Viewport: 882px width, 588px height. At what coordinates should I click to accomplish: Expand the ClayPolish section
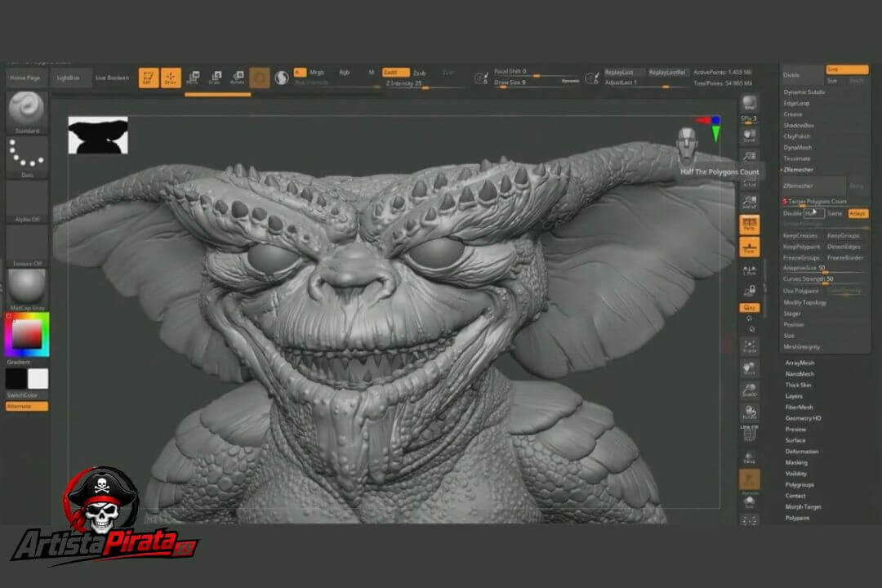[x=797, y=136]
